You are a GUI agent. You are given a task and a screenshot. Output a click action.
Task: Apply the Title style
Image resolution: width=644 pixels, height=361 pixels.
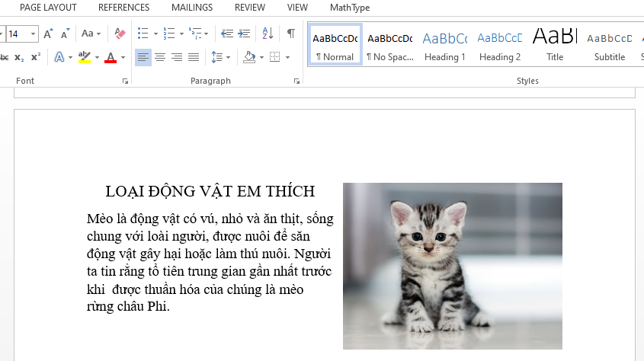coord(555,46)
